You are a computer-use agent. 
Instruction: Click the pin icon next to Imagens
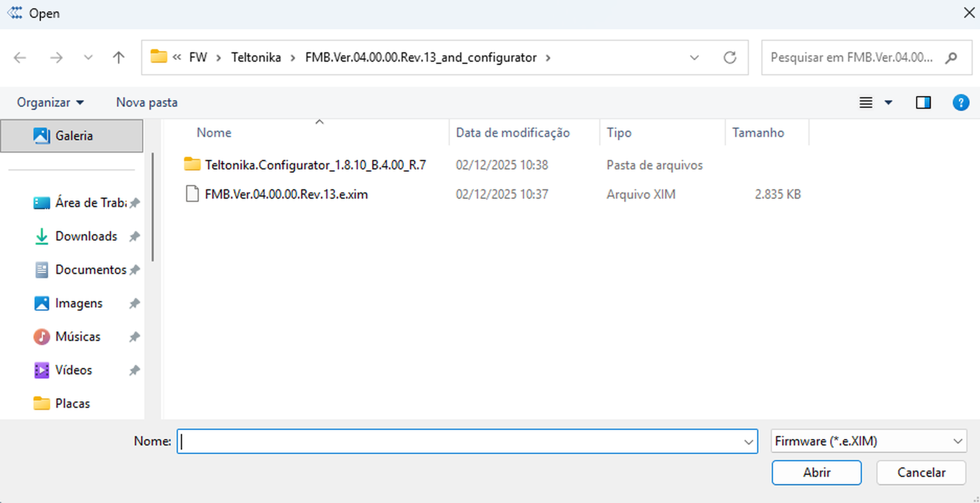tap(134, 303)
